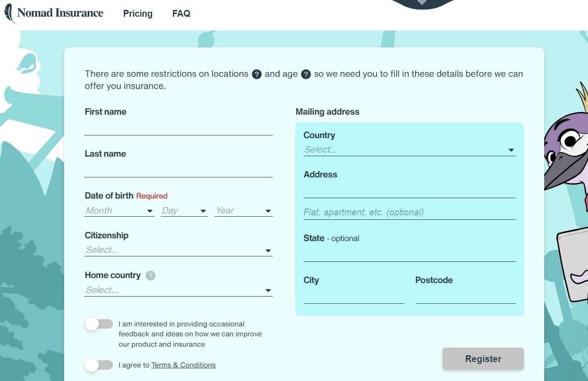Click the Home country help icon
Viewport: 588px width, 381px height.
click(x=151, y=276)
